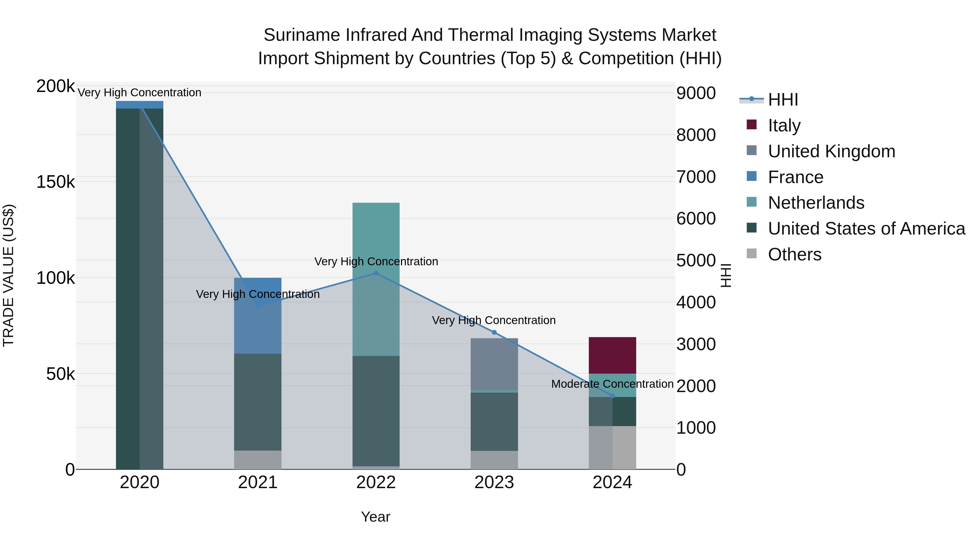Toggle United States of America legend label
The height and width of the screenshot is (551, 980).
pos(867,229)
